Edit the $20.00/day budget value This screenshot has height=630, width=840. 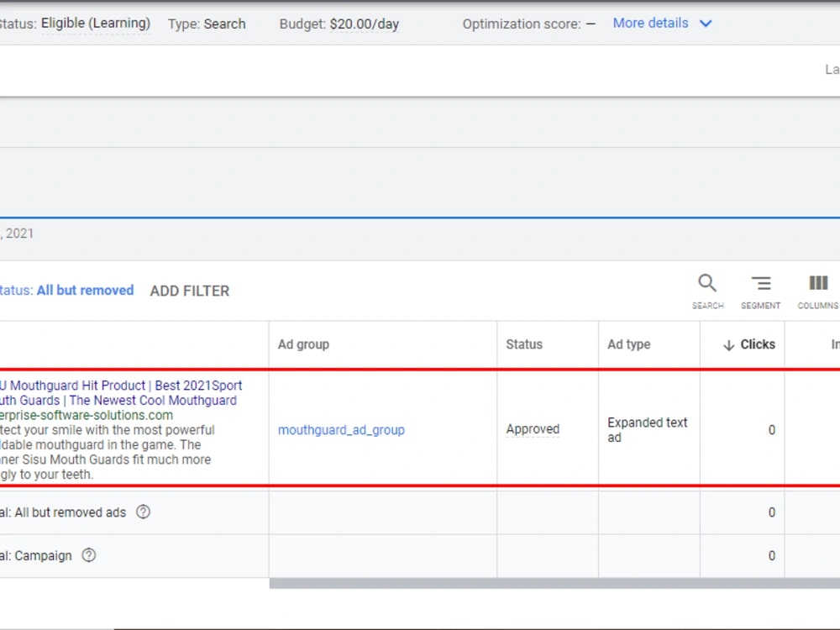[x=365, y=24]
